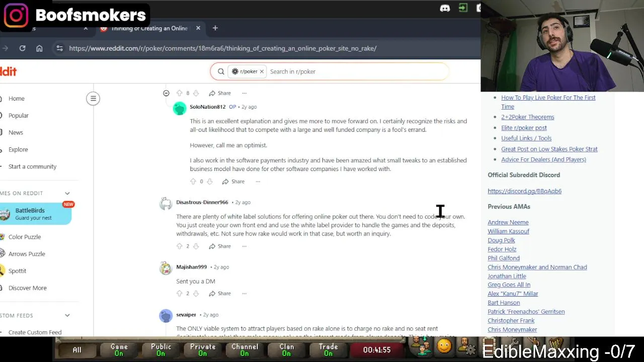
Task: Open Explore in Reddit sidebar
Action: coord(18,150)
